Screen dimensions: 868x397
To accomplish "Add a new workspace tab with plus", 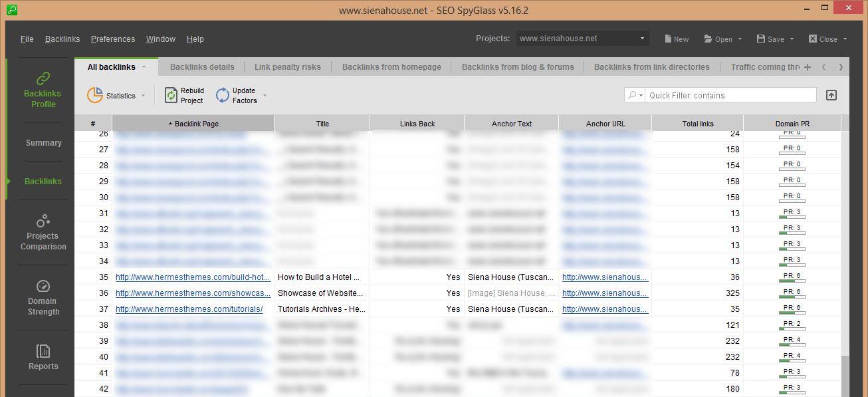I will coord(808,67).
